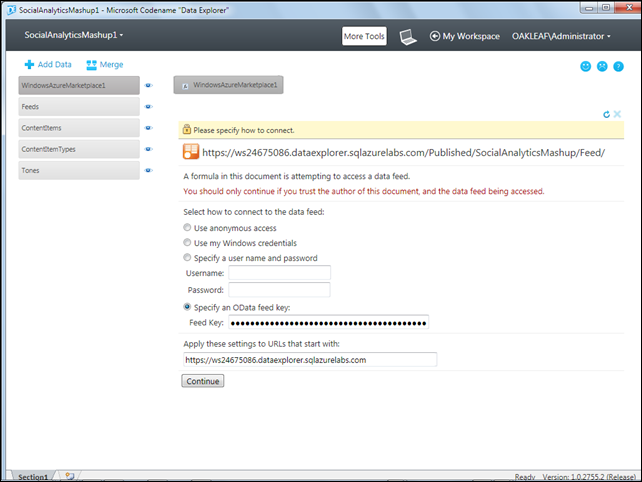The image size is (642, 482).
Task: Click the WindowsAzureMarketplace1 formula tab
Action: coord(228,85)
